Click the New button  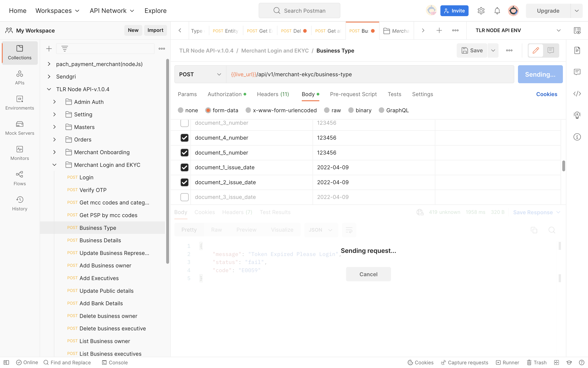tap(133, 30)
